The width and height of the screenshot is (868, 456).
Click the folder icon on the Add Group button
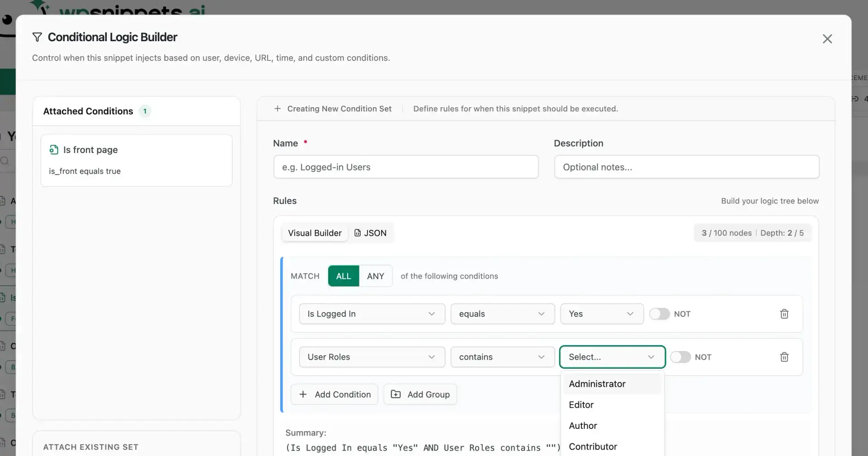pyautogui.click(x=396, y=394)
